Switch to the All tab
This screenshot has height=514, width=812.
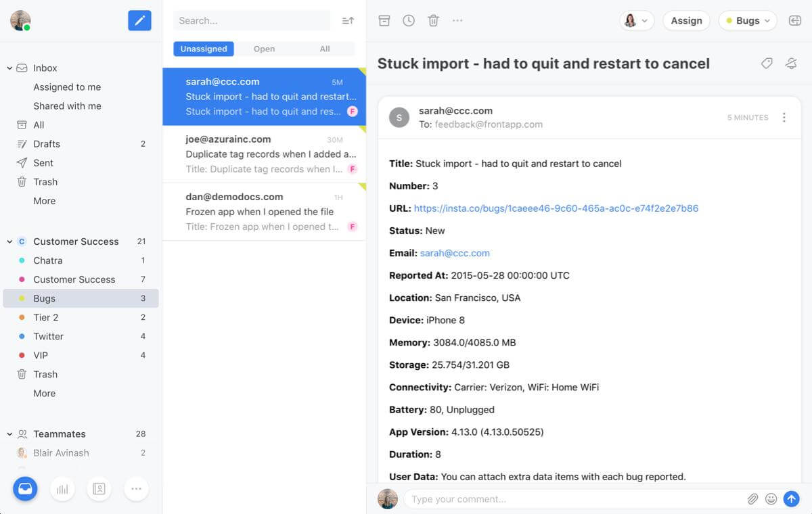[x=325, y=49]
